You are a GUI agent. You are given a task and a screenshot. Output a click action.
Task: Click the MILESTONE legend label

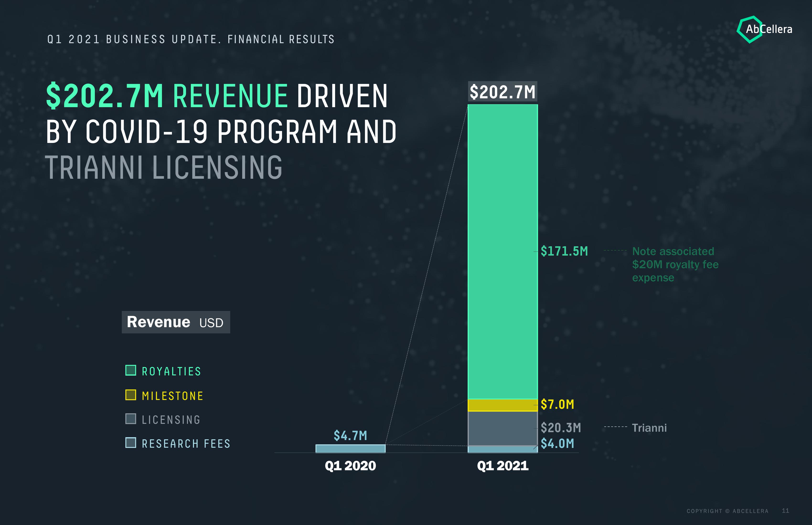pyautogui.click(x=173, y=396)
